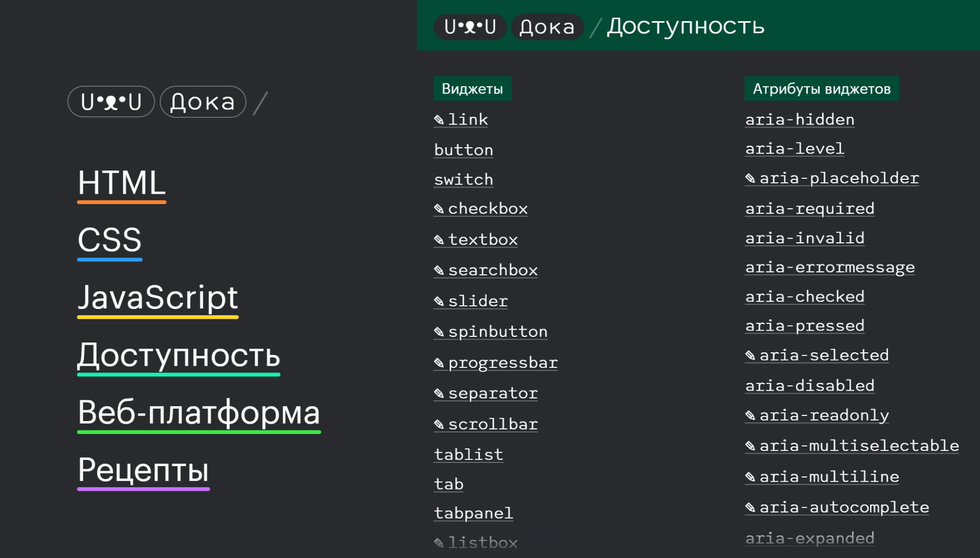Image resolution: width=980 pixels, height=558 pixels.
Task: Open the CSS section
Action: click(109, 240)
